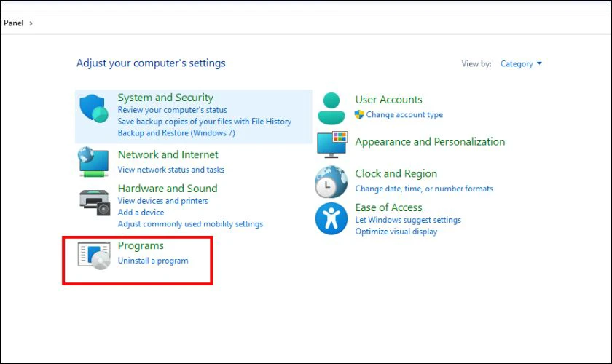This screenshot has height=364, width=612.
Task: Click the Panel breadcrumb in address bar
Action: coord(13,23)
